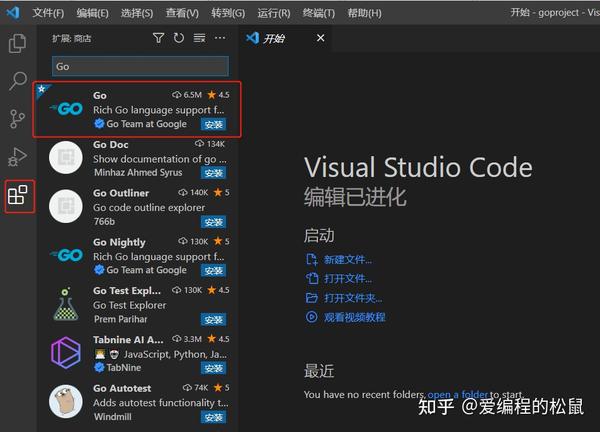Open the Run and Debug icon
600x432 pixels.
point(18,156)
